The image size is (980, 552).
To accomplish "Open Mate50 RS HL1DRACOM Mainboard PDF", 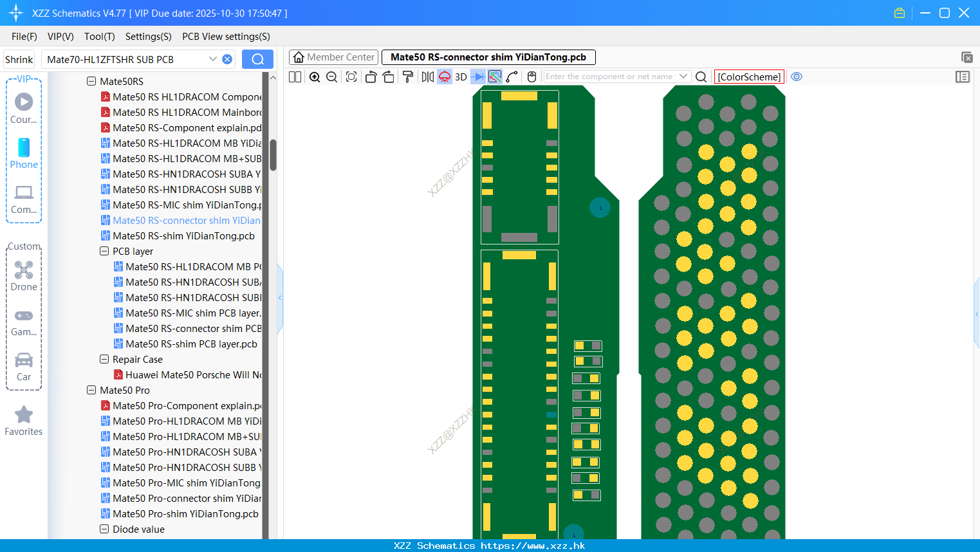I will (181, 112).
